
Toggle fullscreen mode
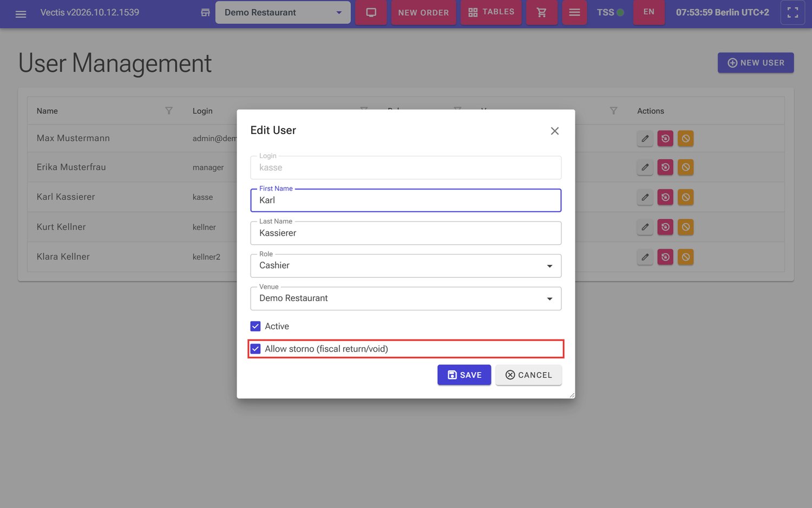click(793, 12)
